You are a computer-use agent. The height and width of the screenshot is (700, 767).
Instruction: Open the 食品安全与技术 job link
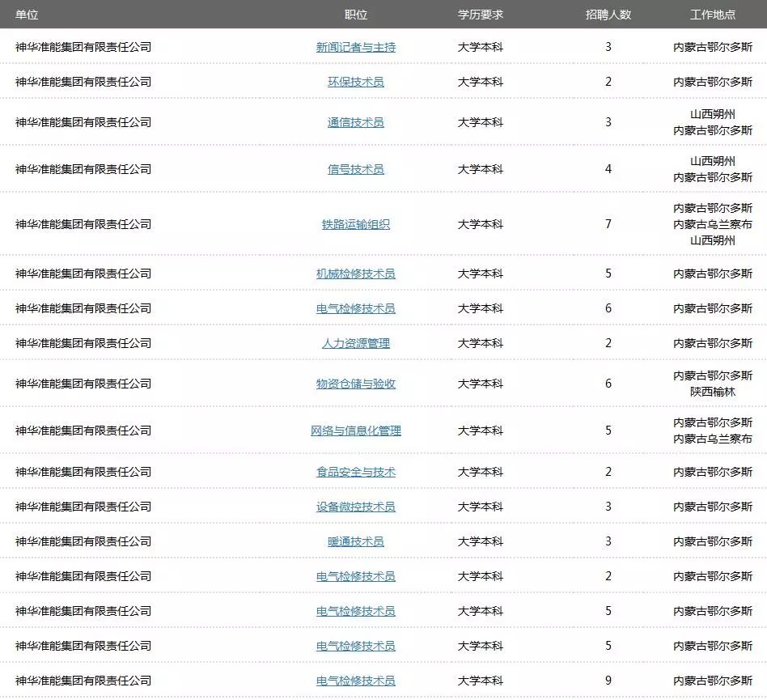pos(356,472)
